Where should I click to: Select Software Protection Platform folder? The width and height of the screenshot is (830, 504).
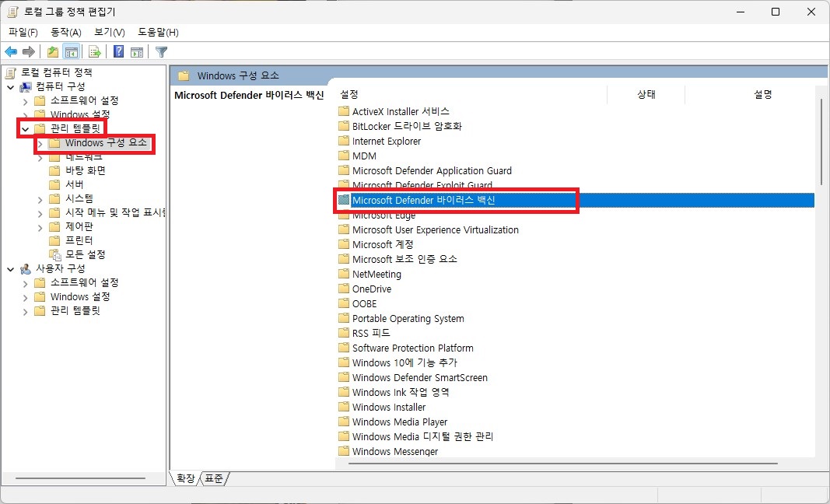tap(413, 348)
